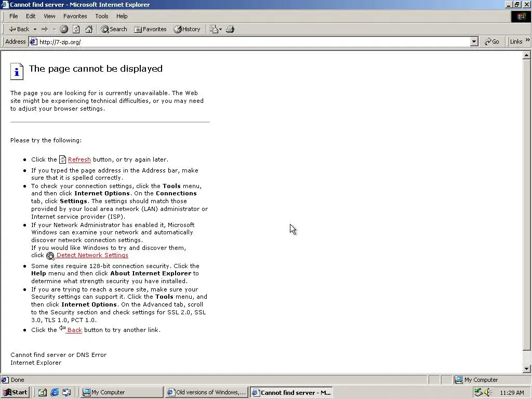Open the Favorites menu
The height and width of the screenshot is (399, 532).
75,16
